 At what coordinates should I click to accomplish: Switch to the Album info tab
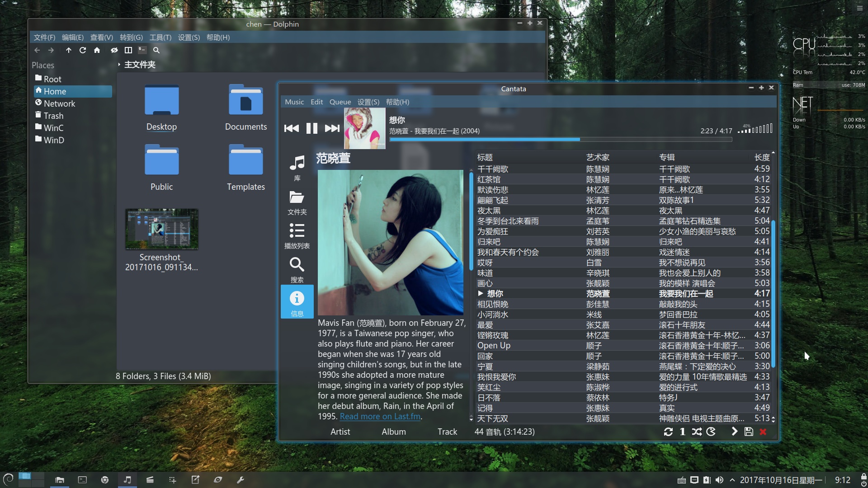pos(394,432)
